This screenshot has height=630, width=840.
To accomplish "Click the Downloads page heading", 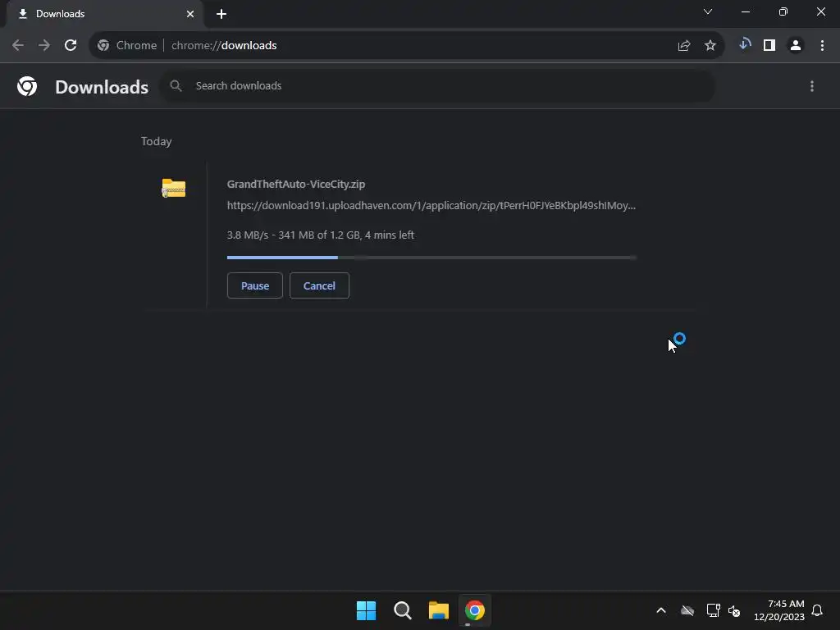I will pyautogui.click(x=102, y=87).
